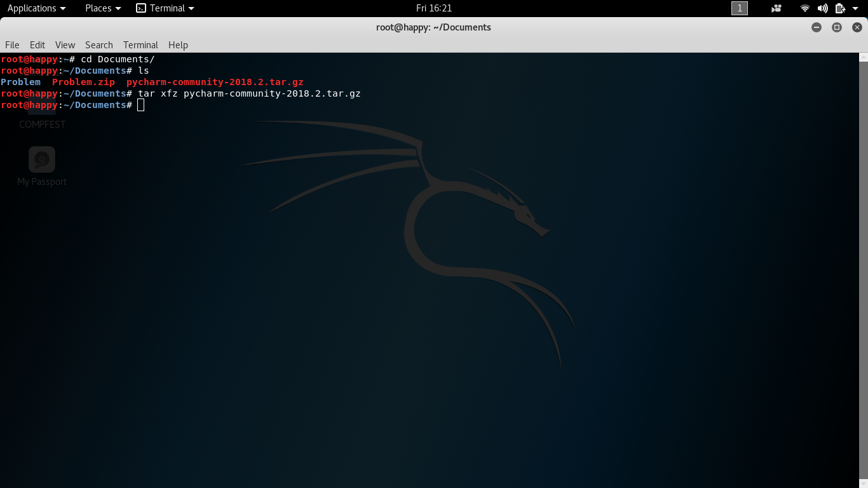Image resolution: width=868 pixels, height=488 pixels.
Task: Click pycharm-community-2018.2.tar.gz in ls output
Action: 215,82
